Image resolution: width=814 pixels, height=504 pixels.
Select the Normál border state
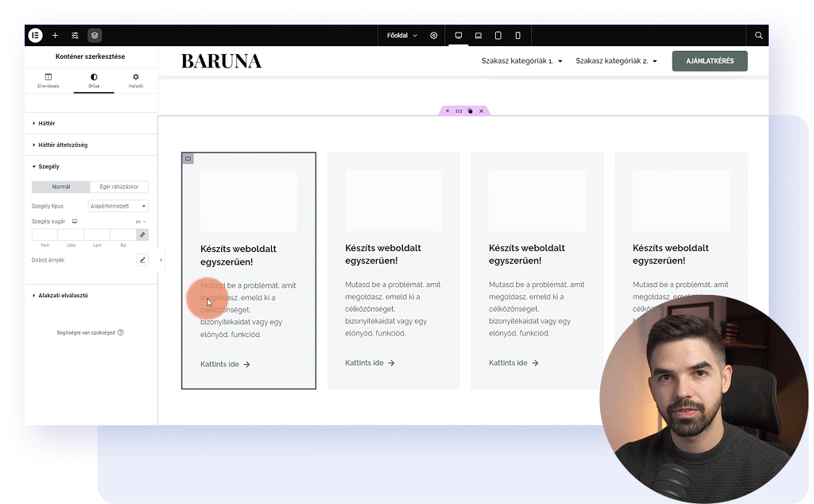point(61,187)
